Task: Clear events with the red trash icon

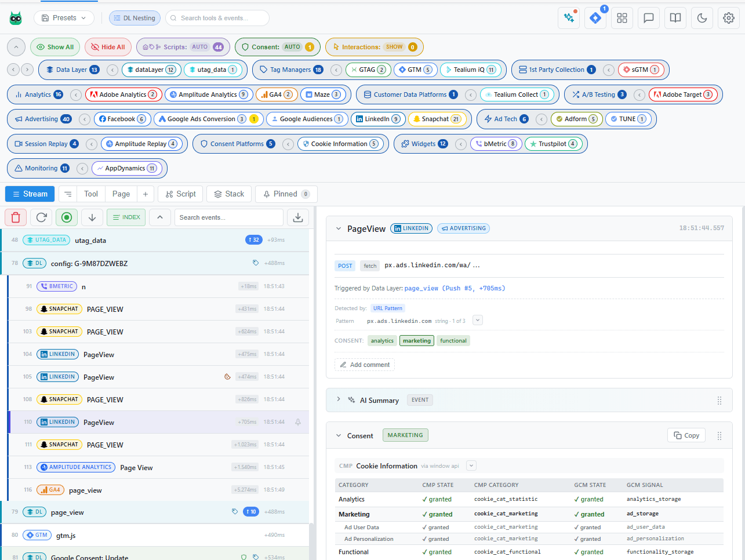Action: (16, 217)
